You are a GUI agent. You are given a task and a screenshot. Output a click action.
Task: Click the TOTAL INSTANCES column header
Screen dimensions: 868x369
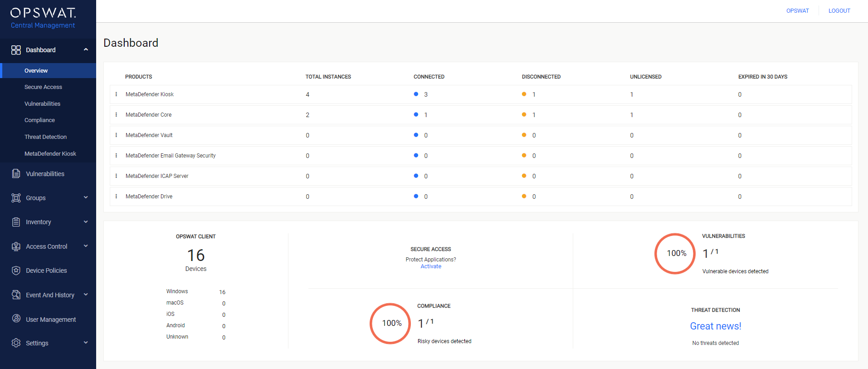tap(328, 77)
